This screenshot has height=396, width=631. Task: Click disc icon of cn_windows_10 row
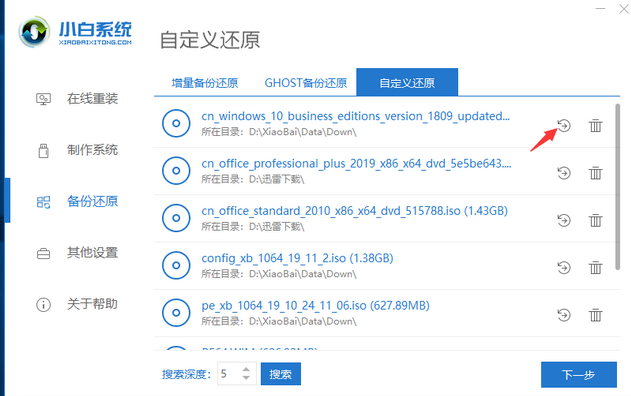pyautogui.click(x=176, y=123)
